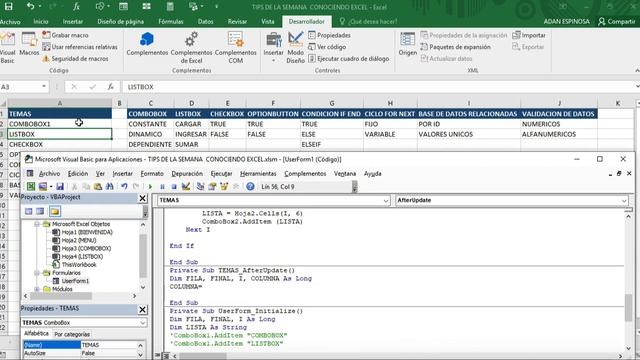Open the VBA editor Herramientas menu
This screenshot has width=640, height=360.
point(258,173)
